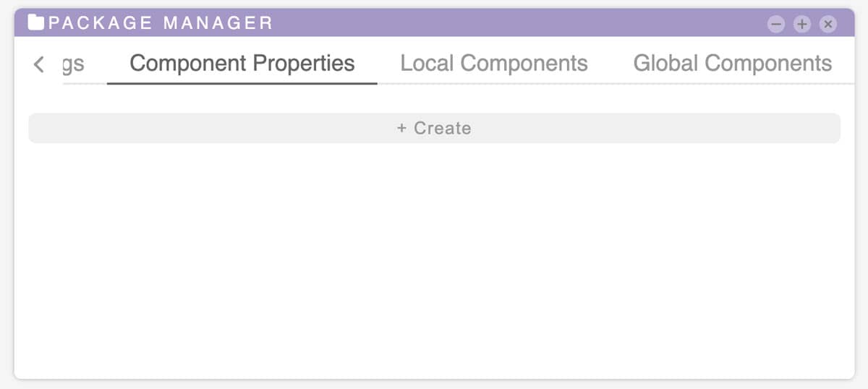Image resolution: width=868 pixels, height=389 pixels.
Task: Click the + Create button
Action: pyautogui.click(x=434, y=128)
